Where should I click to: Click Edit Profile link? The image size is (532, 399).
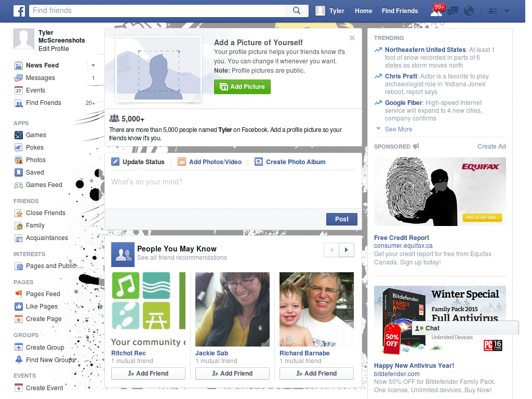pos(54,49)
